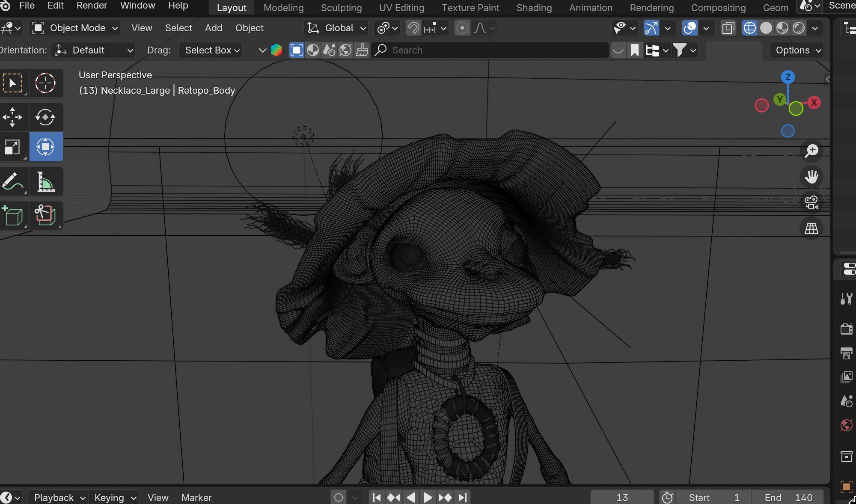Choose the Add Cube tool
Viewport: 856px width, 504px height.
click(x=12, y=215)
